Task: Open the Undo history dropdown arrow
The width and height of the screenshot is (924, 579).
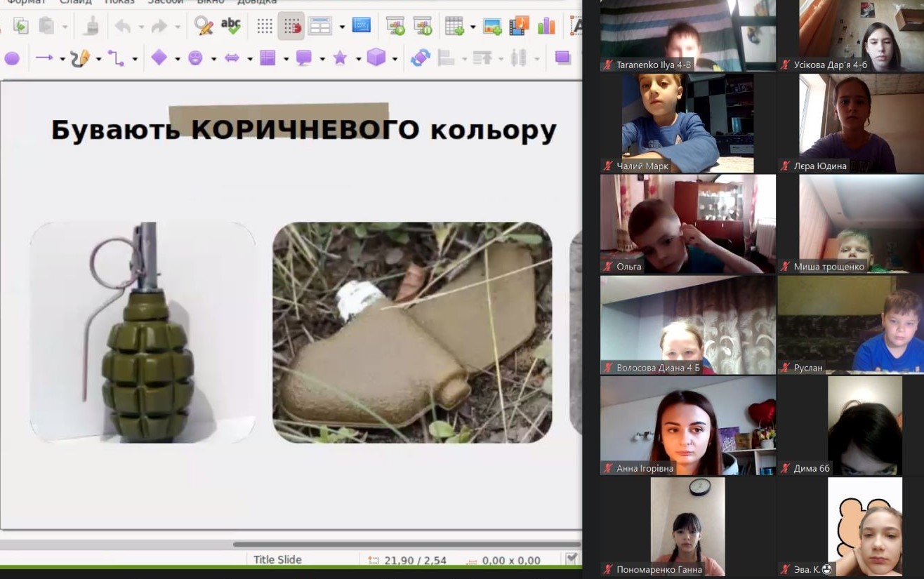Action: 141,27
